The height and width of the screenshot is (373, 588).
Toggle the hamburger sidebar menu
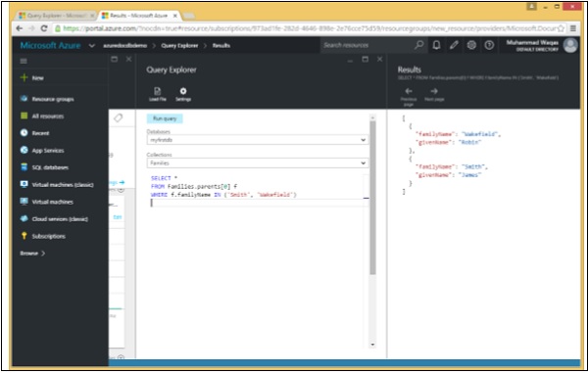24,61
